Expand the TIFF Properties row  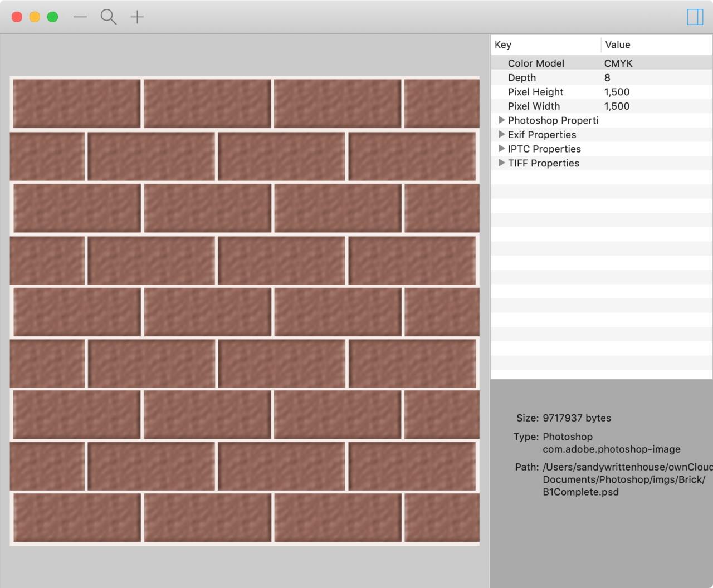[x=502, y=163]
